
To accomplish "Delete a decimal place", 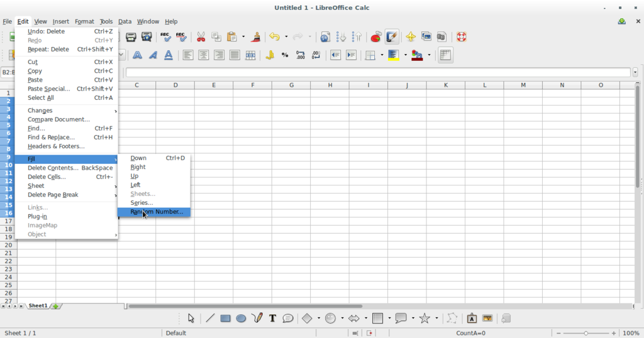I will tap(316, 55).
